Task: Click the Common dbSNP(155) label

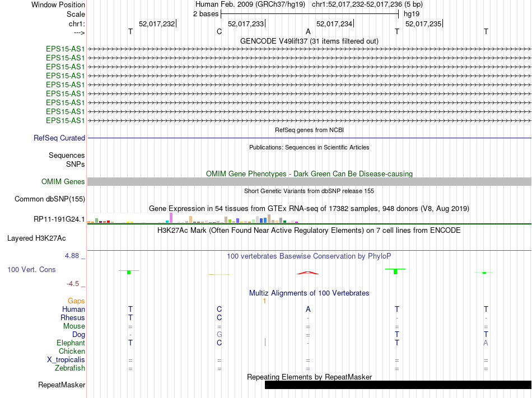Action: coord(49,199)
